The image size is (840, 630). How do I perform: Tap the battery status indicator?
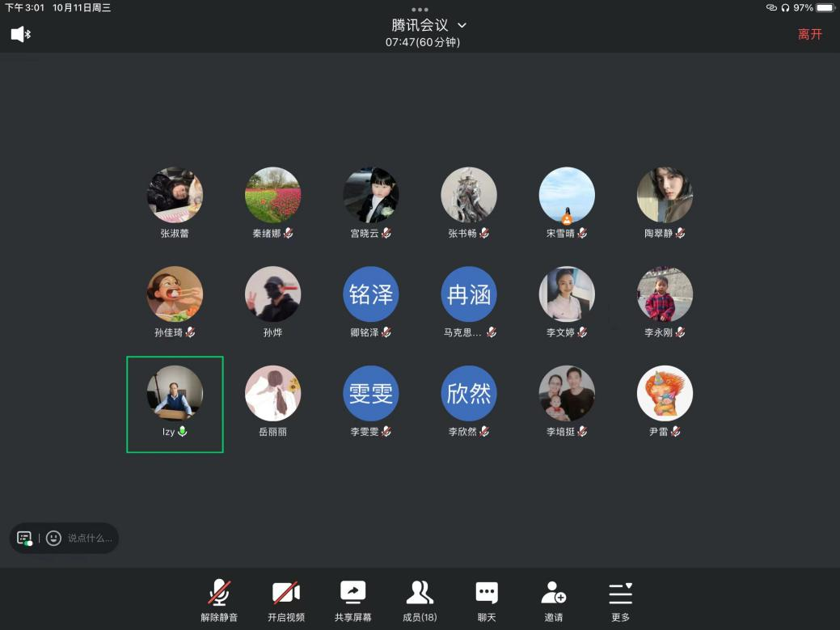825,7
